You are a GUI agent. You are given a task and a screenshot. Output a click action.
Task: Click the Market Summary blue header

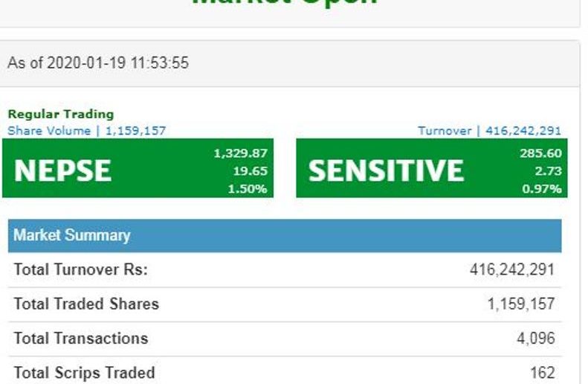coord(285,236)
